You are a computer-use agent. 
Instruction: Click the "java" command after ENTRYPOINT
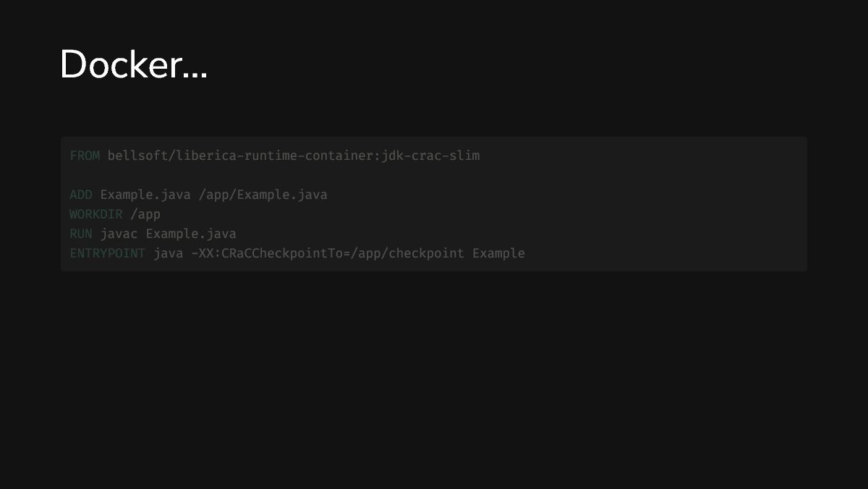coord(168,253)
